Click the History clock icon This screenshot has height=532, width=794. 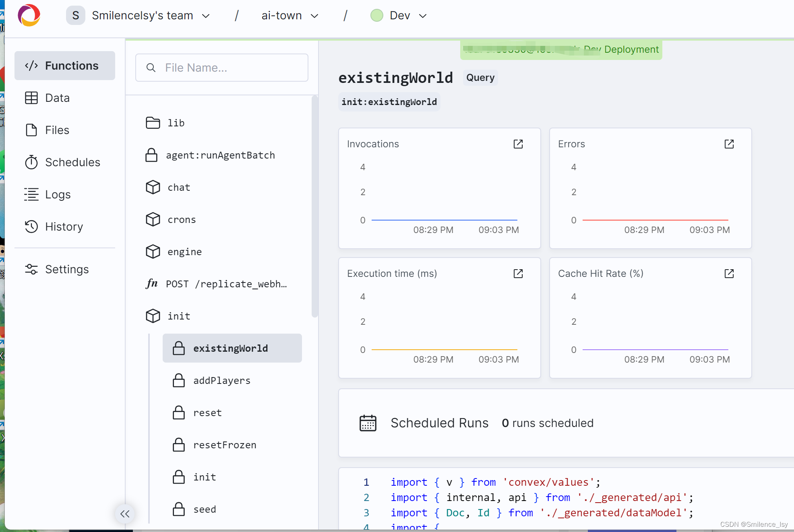(x=31, y=227)
